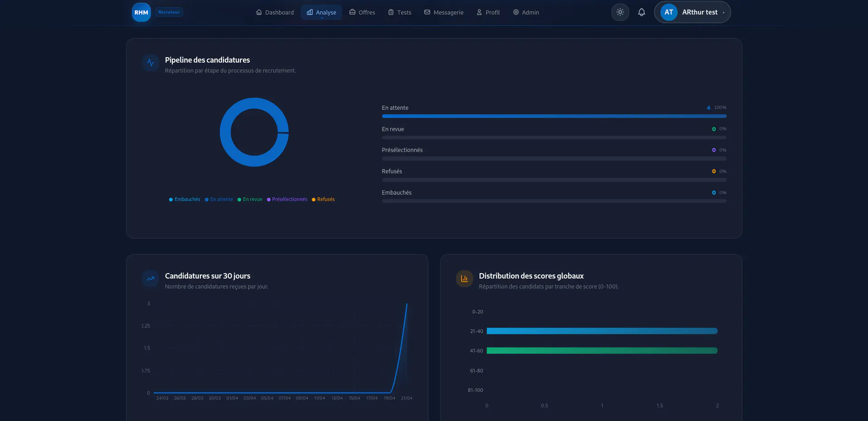This screenshot has height=421, width=868.
Task: Click the 19/04 date label
Action: coord(389,398)
